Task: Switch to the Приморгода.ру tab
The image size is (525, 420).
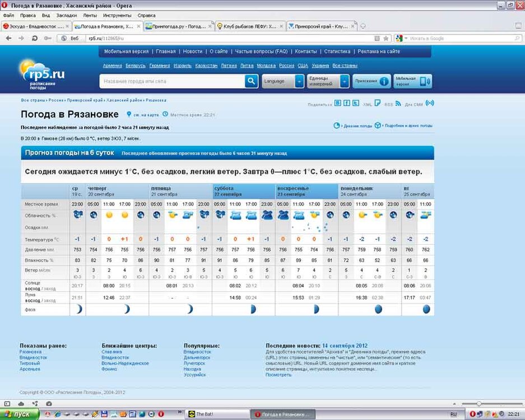Action: pos(179,26)
